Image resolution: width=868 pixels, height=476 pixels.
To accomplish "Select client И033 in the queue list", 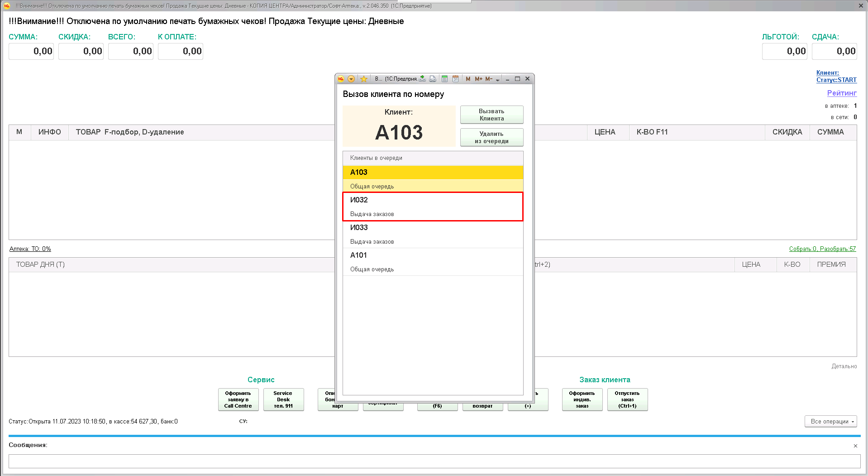I will pos(433,234).
